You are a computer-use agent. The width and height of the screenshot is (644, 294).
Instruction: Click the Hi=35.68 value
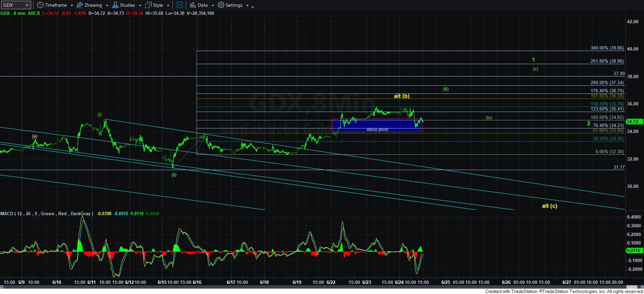click(155, 13)
